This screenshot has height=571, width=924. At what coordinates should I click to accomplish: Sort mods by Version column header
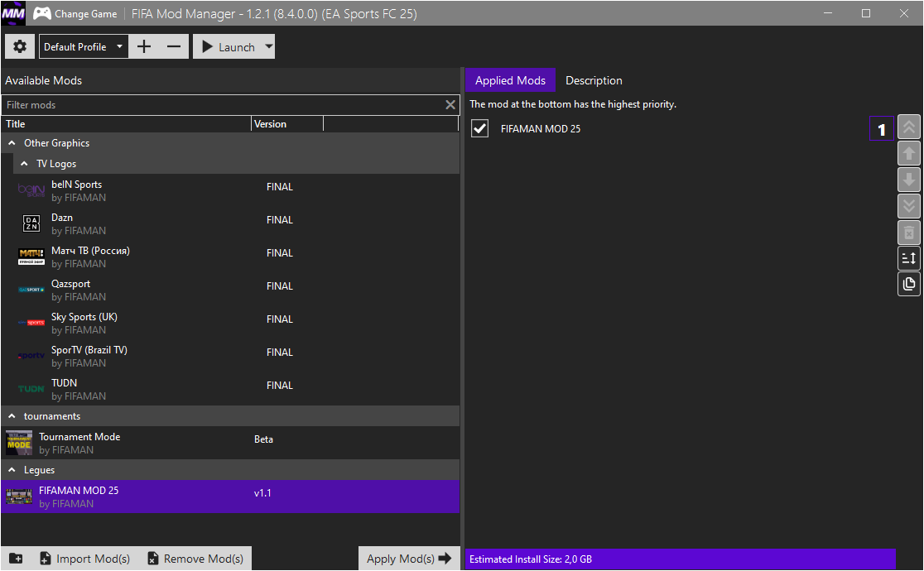pos(287,124)
